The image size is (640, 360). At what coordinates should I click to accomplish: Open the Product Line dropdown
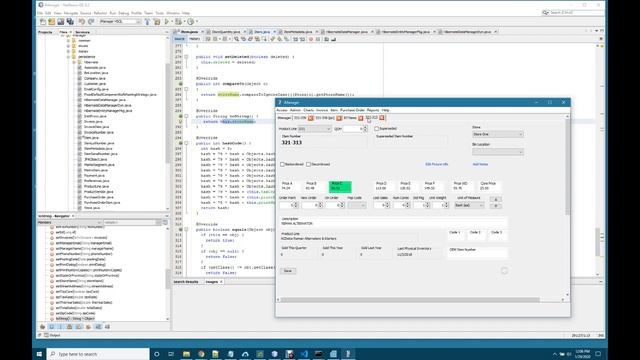[x=314, y=129]
